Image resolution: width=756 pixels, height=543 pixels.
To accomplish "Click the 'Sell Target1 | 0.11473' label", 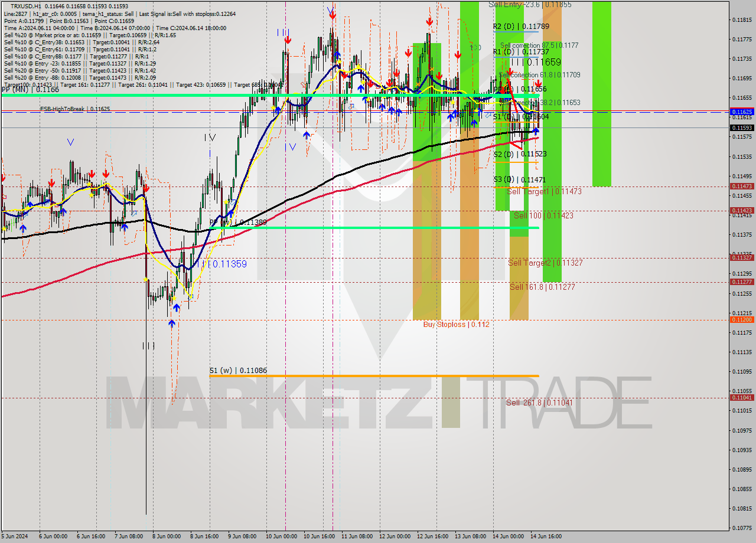I will pos(544,192).
